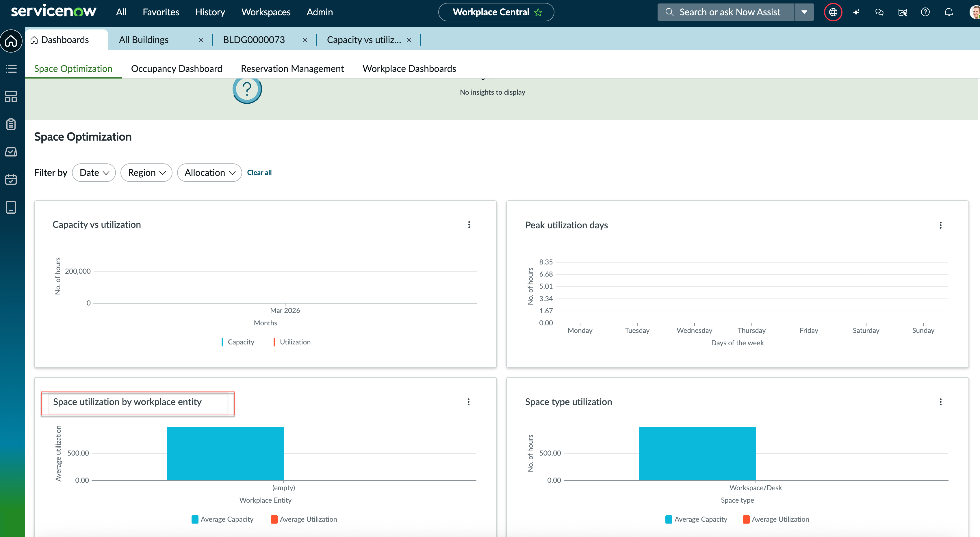Screen dimensions: 980x537
Task: Switch to BLDG0000073 tab
Action: (254, 40)
